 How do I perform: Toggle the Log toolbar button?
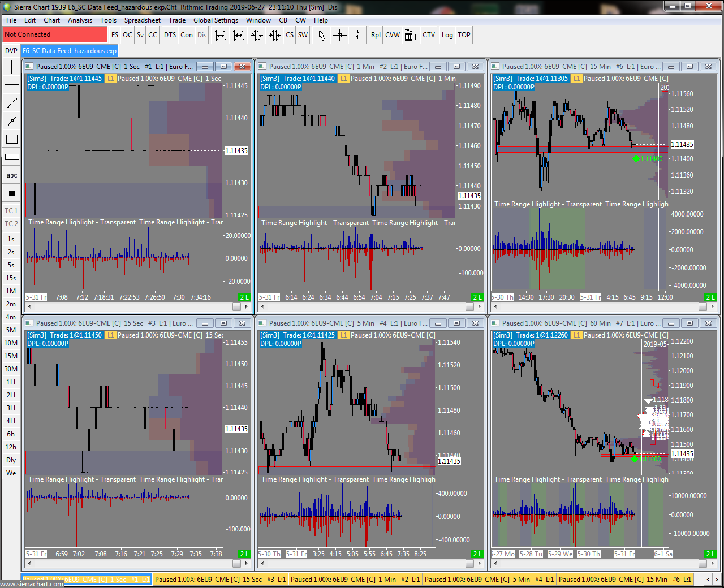(447, 35)
